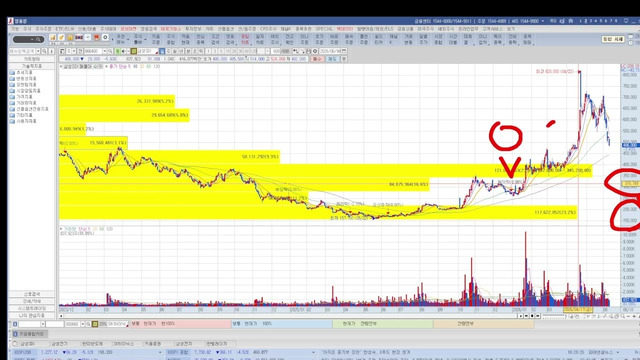This screenshot has width=640, height=360.
Task: Click the speaker icon in the chart toolbar
Action: point(123,51)
